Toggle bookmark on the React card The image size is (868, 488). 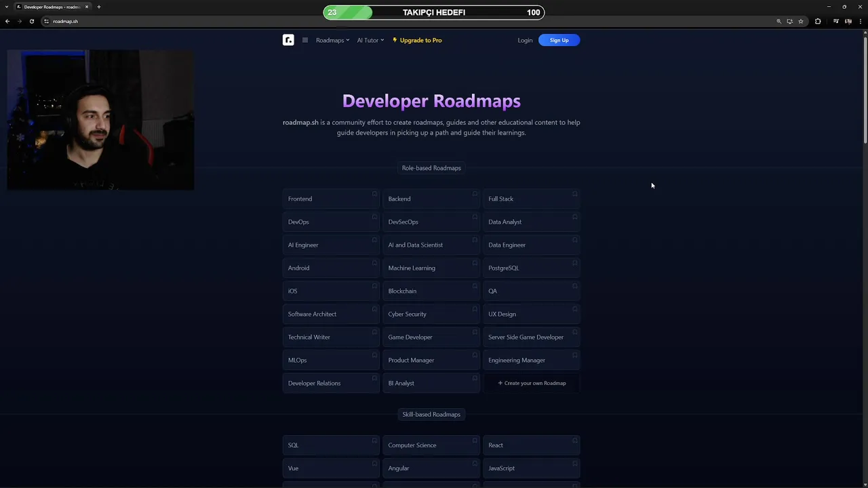point(574,441)
